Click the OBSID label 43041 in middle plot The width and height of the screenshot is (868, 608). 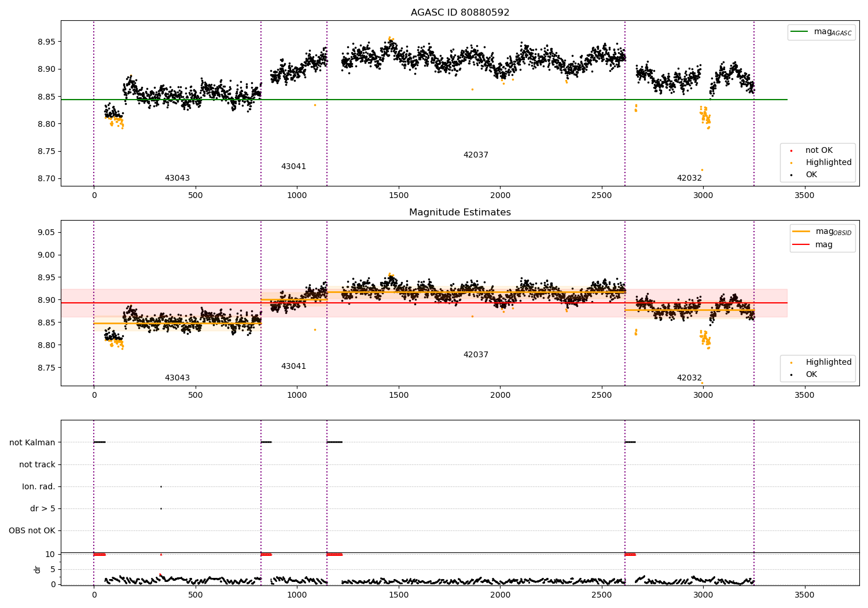click(x=293, y=367)
